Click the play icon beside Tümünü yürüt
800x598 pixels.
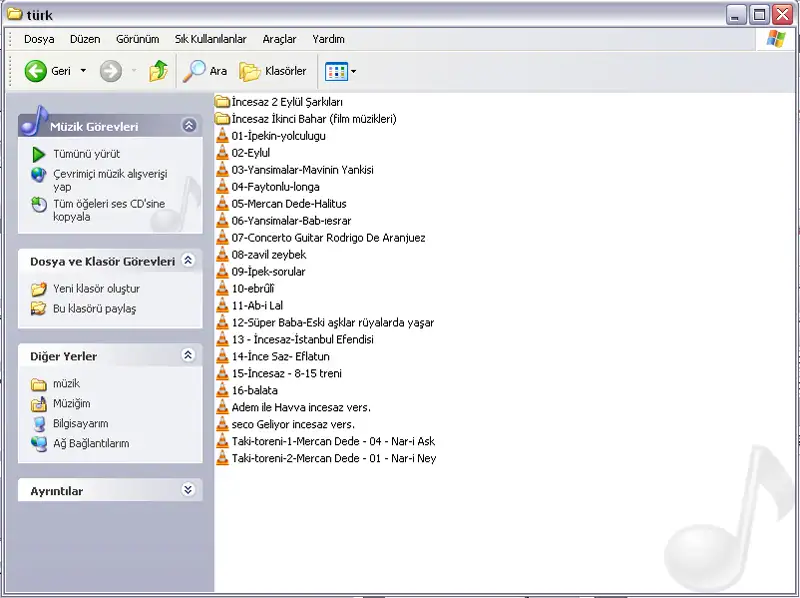point(39,154)
